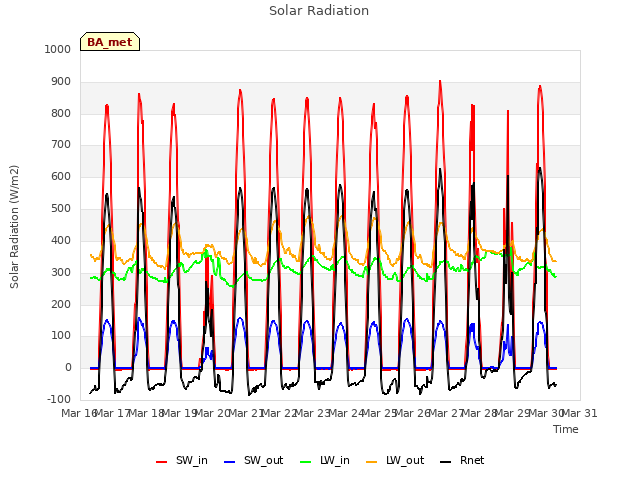Click the green LW_in legend swatch

[306, 462]
